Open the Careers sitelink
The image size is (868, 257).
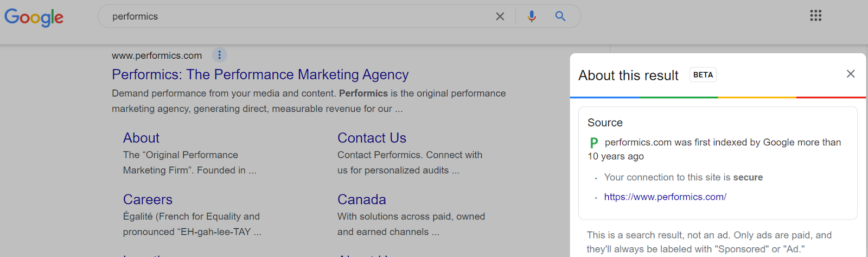click(148, 199)
